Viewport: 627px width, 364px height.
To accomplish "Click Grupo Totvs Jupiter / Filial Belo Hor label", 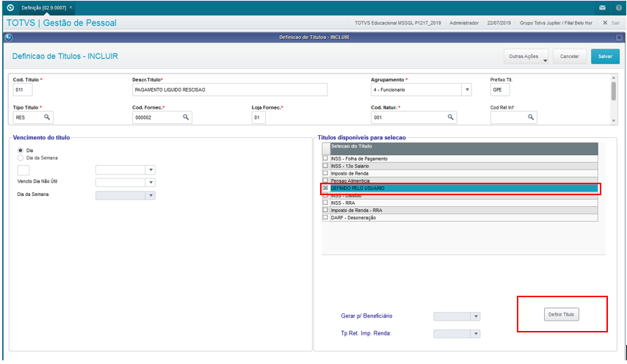I will pyautogui.click(x=556, y=23).
